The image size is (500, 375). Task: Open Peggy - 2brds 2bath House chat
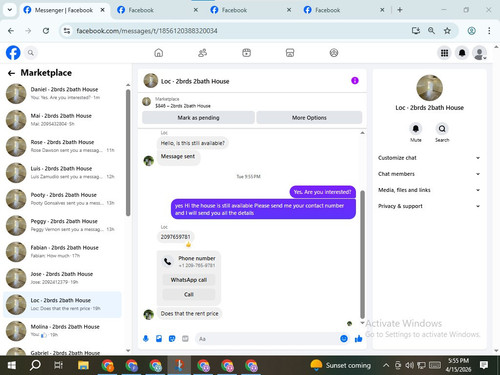pos(63,225)
